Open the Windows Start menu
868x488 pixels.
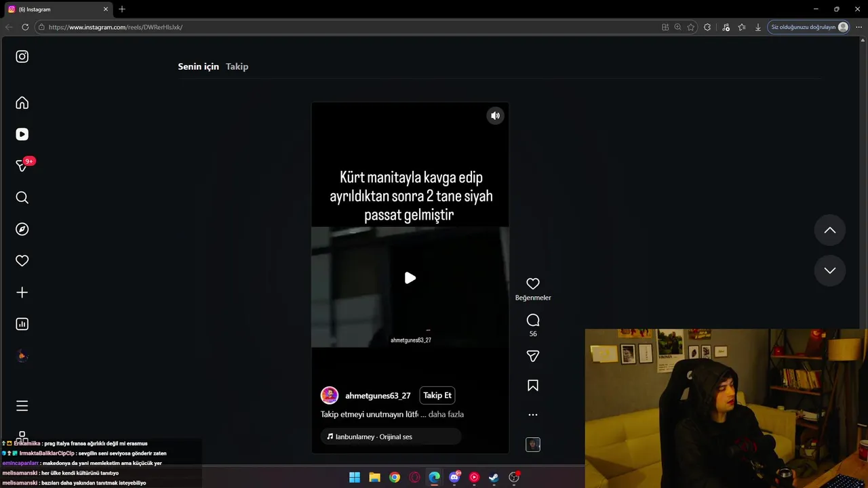pos(355,477)
